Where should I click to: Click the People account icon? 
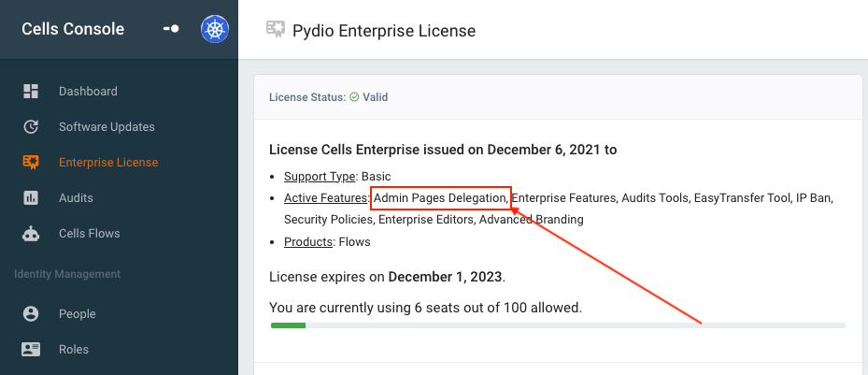(31, 314)
